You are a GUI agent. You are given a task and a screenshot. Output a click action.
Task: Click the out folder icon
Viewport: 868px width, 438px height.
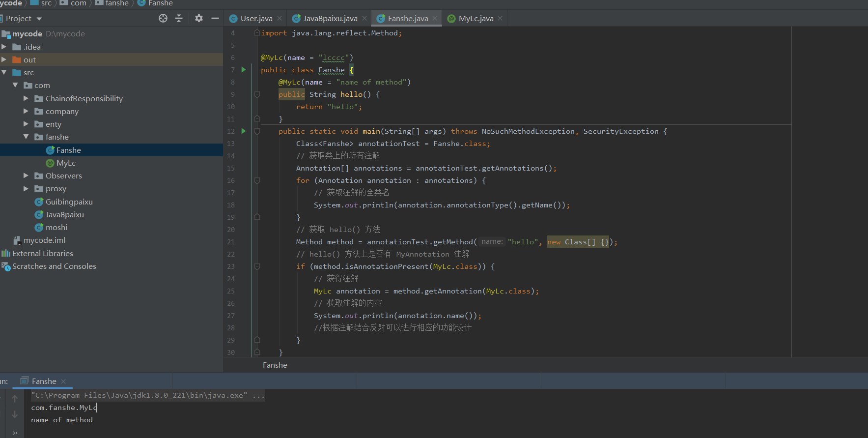coord(17,59)
